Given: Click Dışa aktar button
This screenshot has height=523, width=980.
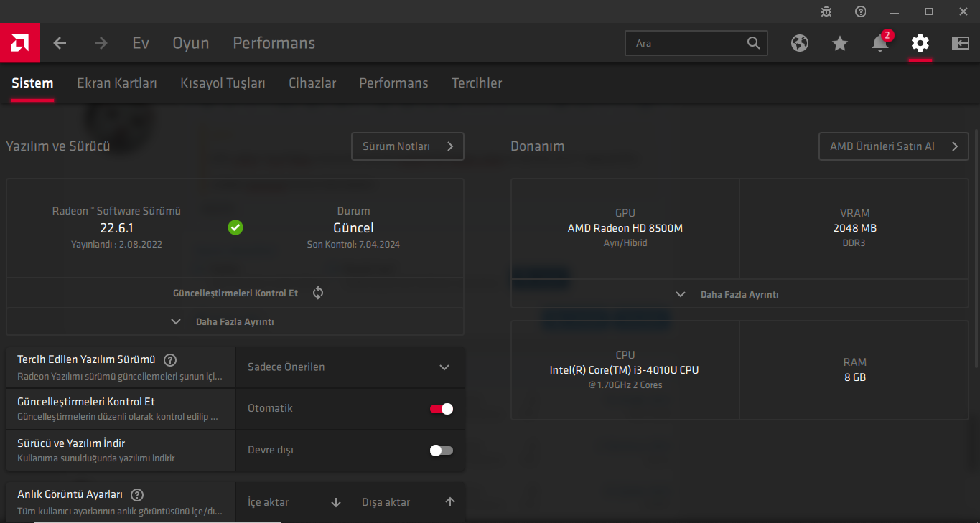Looking at the screenshot, I should (x=407, y=502).
